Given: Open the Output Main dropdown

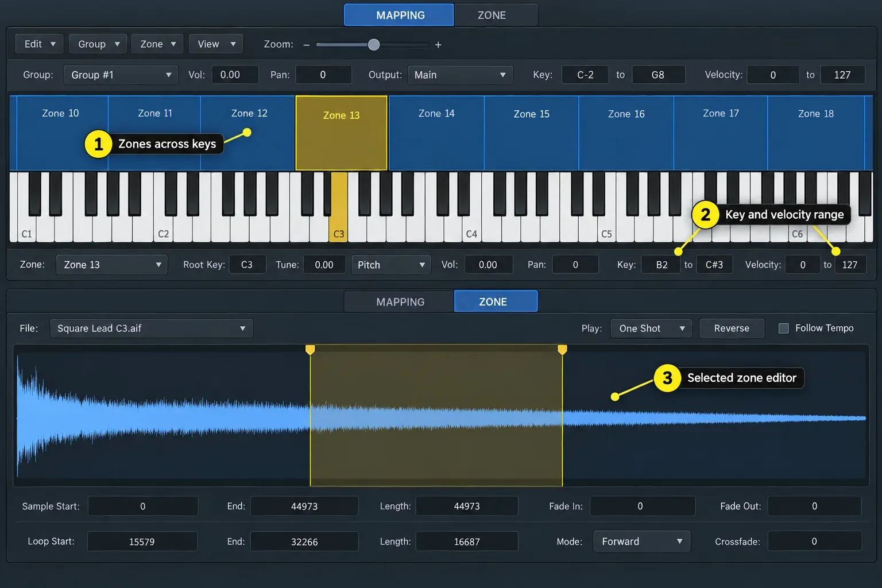Looking at the screenshot, I should (460, 75).
